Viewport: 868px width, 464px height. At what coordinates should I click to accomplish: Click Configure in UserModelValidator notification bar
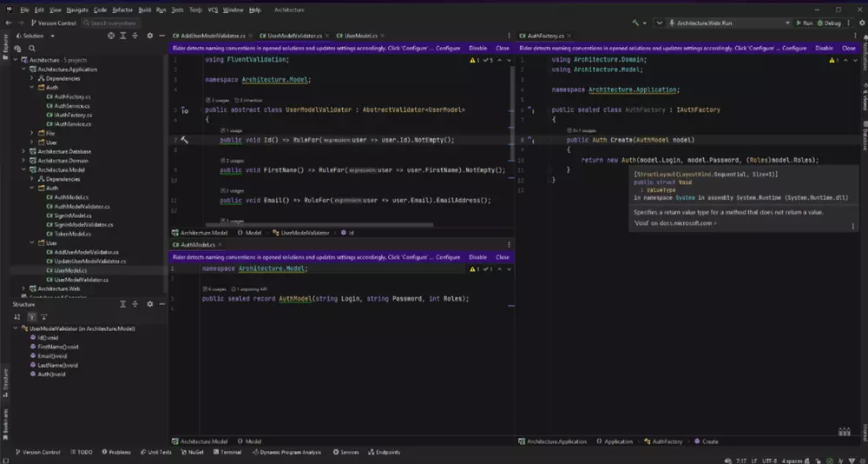click(448, 49)
